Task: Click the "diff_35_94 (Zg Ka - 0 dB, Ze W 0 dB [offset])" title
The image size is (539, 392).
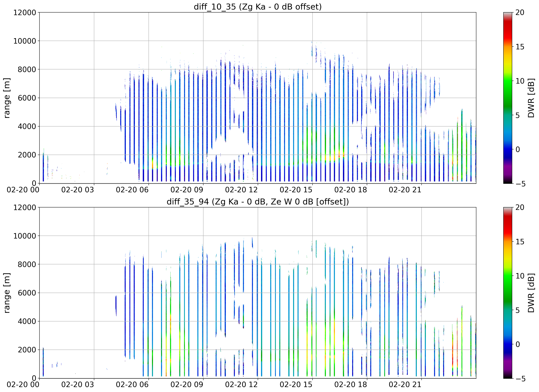Action: pyautogui.click(x=258, y=202)
